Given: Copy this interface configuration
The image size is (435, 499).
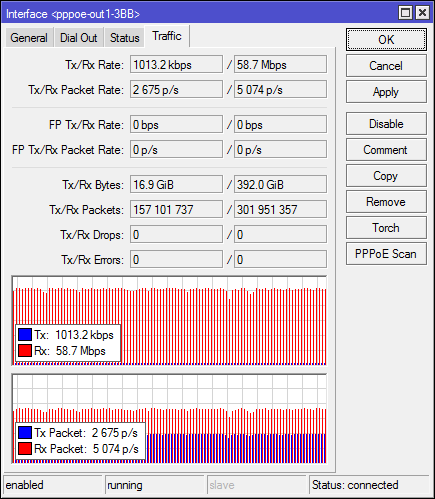Looking at the screenshot, I should [386, 176].
